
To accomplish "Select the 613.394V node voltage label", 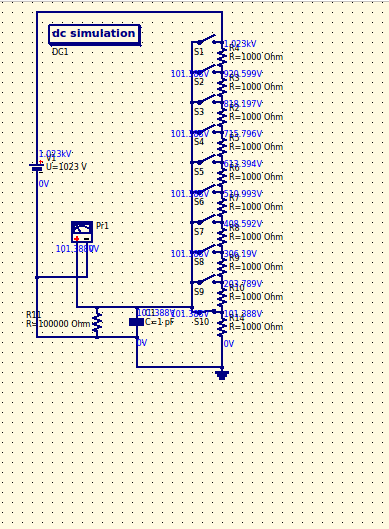I will tap(243, 164).
